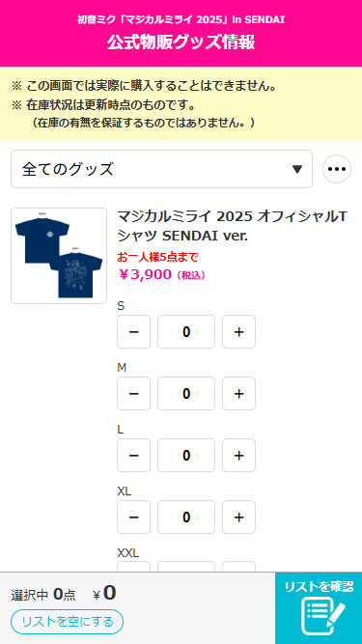Increase size M quantity with plus
The width and height of the screenshot is (362, 644).
click(x=238, y=394)
